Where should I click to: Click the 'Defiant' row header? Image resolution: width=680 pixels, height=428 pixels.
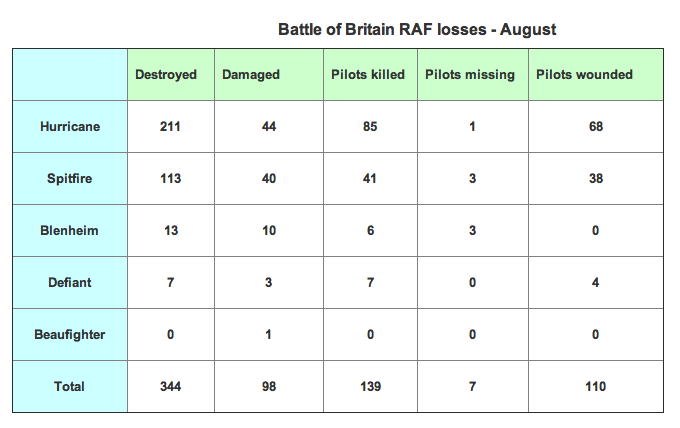70,283
